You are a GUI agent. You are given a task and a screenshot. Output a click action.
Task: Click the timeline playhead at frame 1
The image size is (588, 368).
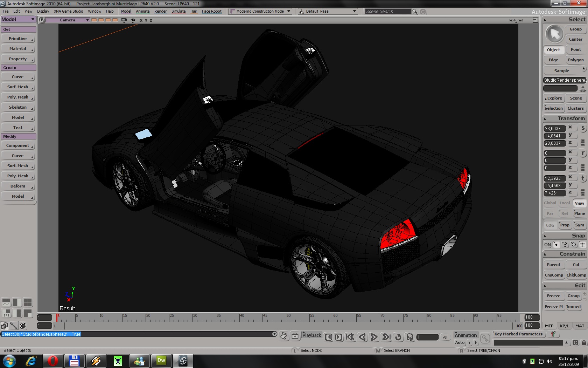[57, 317]
